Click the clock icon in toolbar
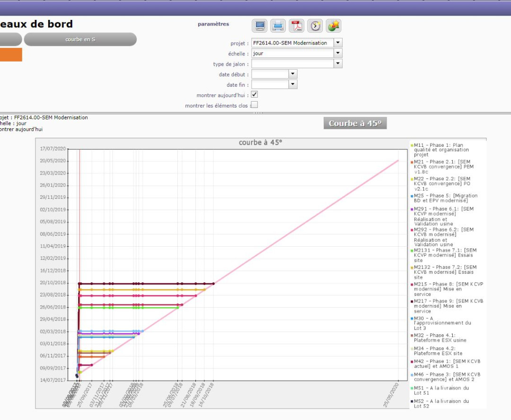This screenshot has width=511, height=420. (315, 26)
